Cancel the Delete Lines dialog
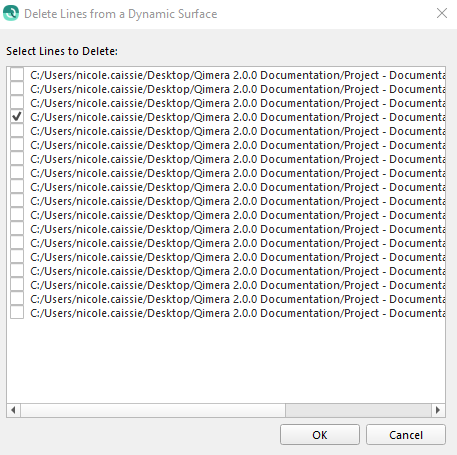The height and width of the screenshot is (455, 457). tap(406, 435)
